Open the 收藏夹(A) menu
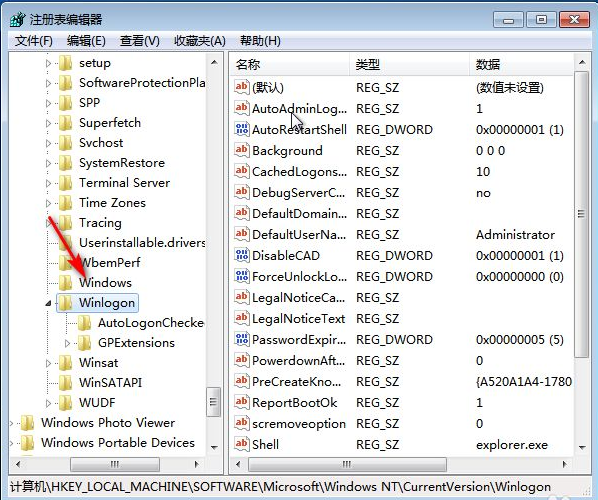The image size is (598, 500). (200, 40)
